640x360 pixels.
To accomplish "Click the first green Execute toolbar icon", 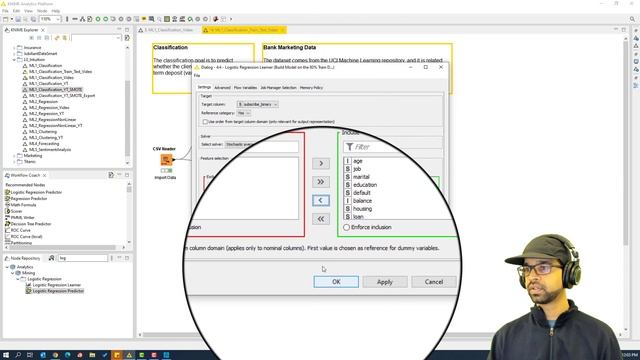I will pyautogui.click(x=98, y=19).
